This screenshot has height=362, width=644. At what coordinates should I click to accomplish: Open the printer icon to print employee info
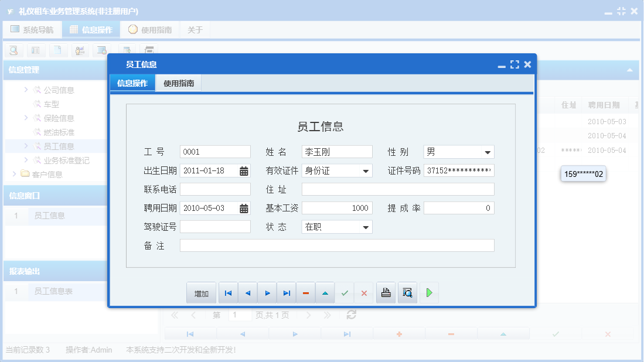[x=386, y=292]
